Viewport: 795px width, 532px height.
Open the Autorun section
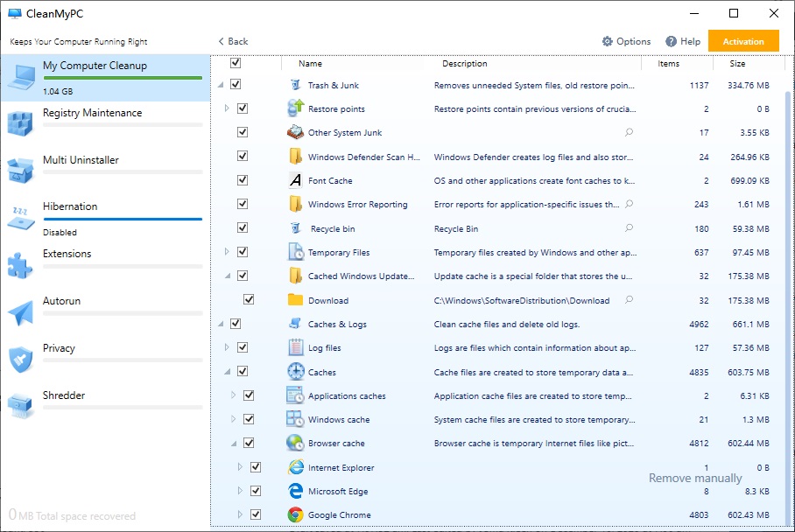click(x=105, y=313)
